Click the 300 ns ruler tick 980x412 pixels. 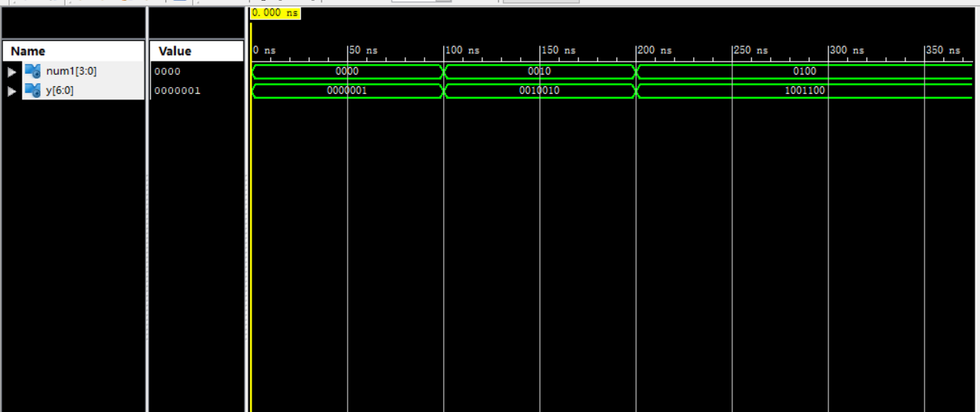[x=847, y=51]
